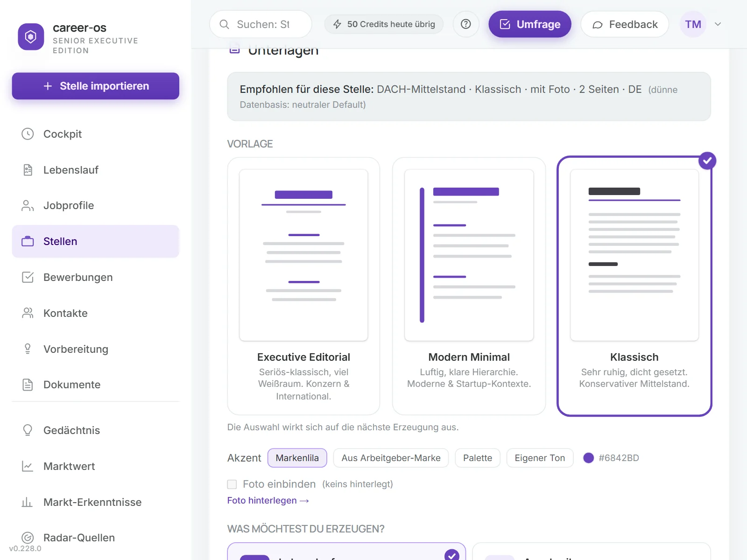Select the Markenlila accent option
Screen dimensions: 747x560
point(297,458)
